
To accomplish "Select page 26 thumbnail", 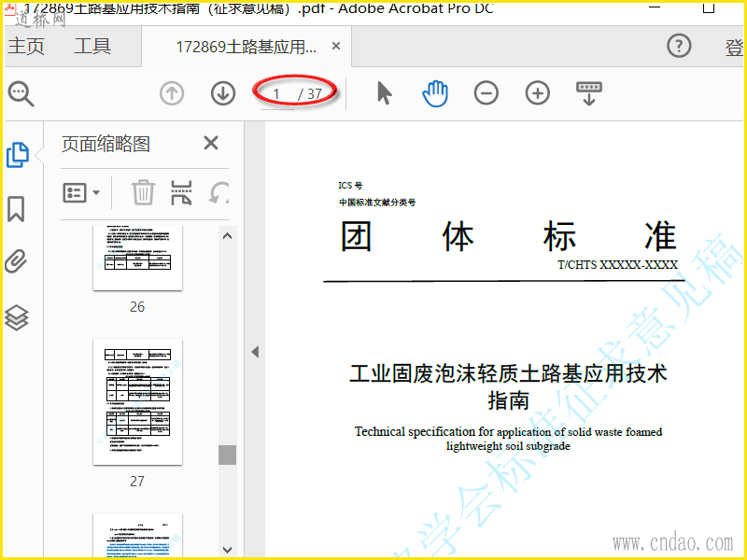I will click(x=137, y=258).
